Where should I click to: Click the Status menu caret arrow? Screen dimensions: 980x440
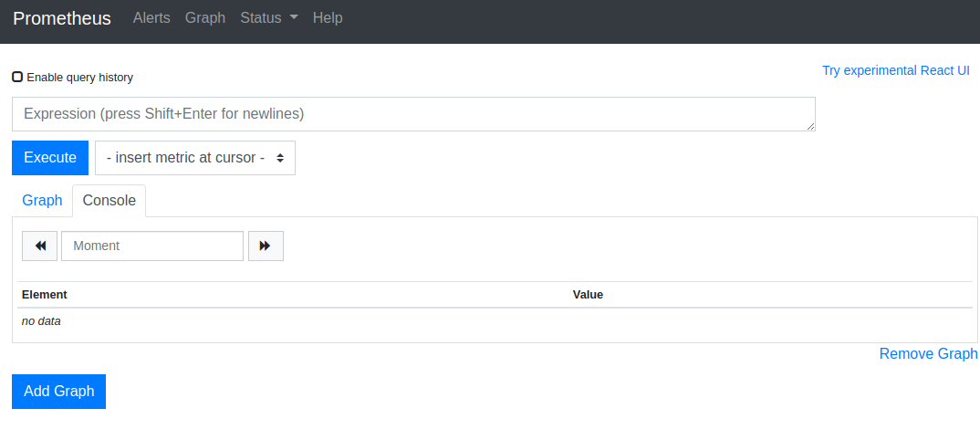click(x=294, y=18)
